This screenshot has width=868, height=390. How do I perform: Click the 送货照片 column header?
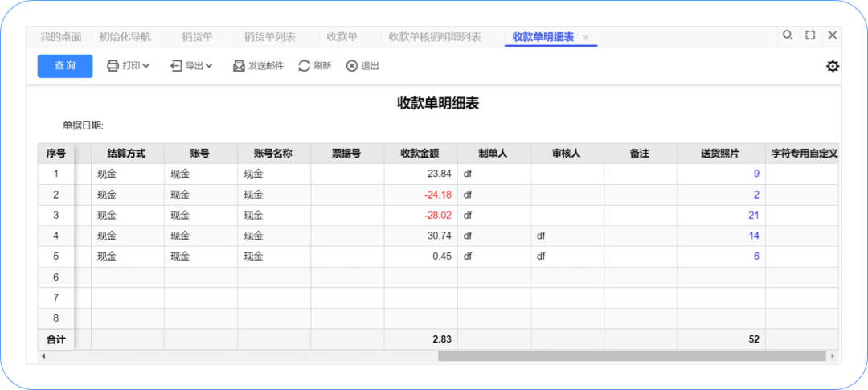721,154
